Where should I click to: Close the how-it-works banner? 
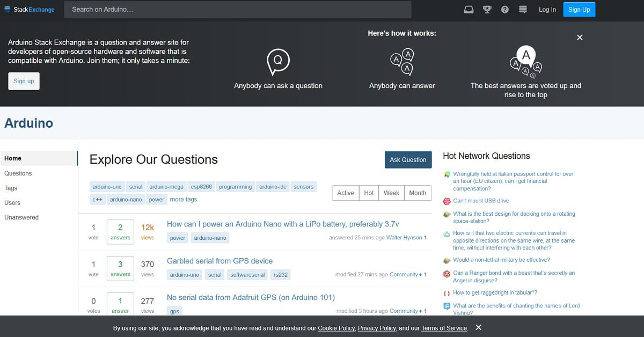pyautogui.click(x=580, y=38)
